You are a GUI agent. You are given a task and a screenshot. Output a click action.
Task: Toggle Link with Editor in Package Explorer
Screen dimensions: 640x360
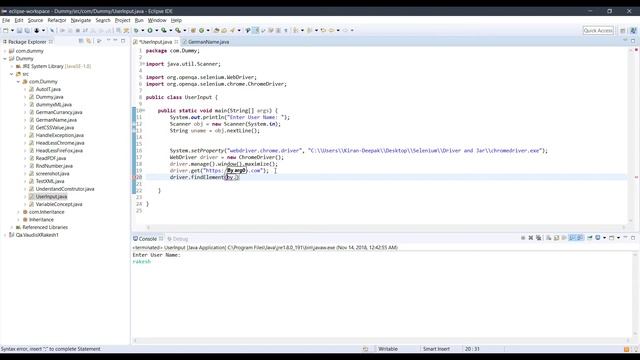[89, 41]
